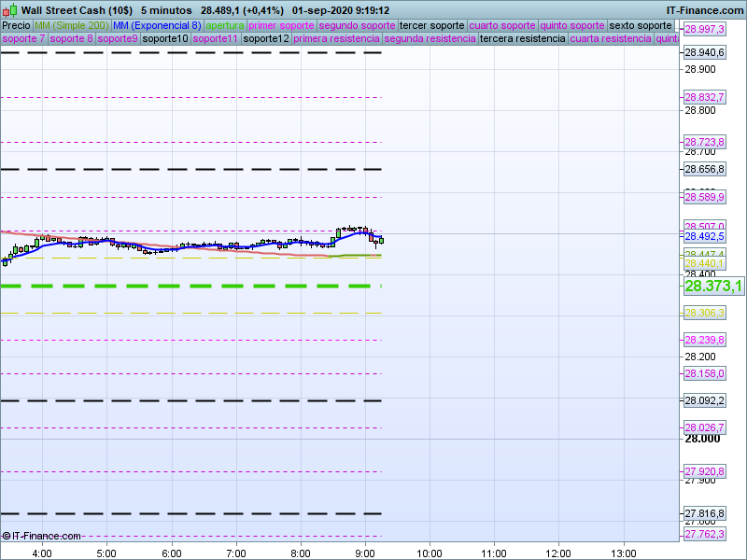Click the segundo soporte label
This screenshot has height=560, width=747.
pos(357,25)
